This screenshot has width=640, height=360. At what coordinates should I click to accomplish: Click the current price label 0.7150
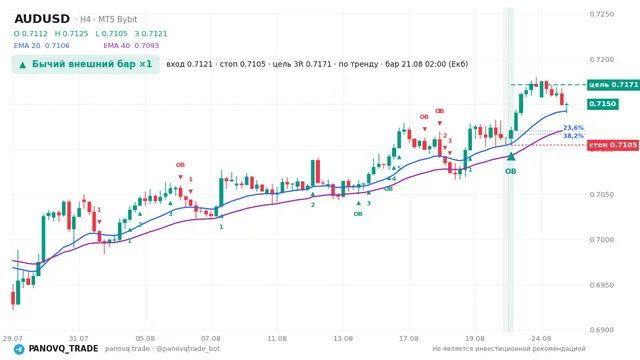pyautogui.click(x=602, y=104)
